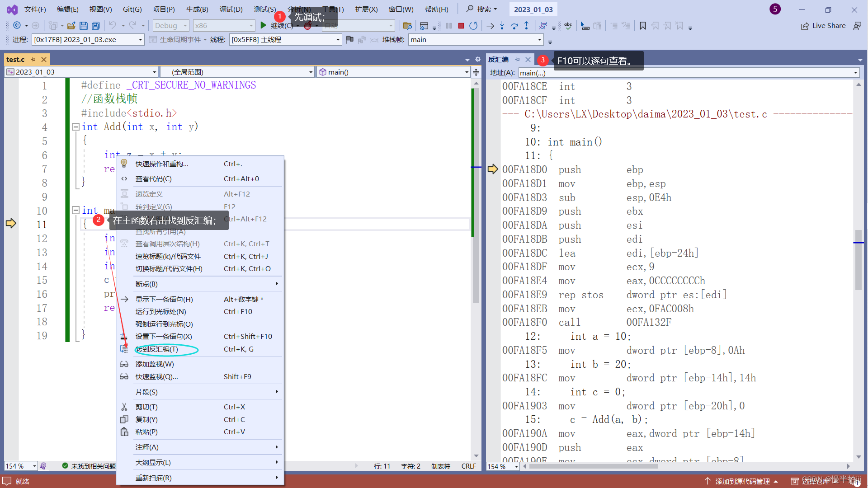Open the process dropdown 2023_01_03.exe

click(140, 40)
